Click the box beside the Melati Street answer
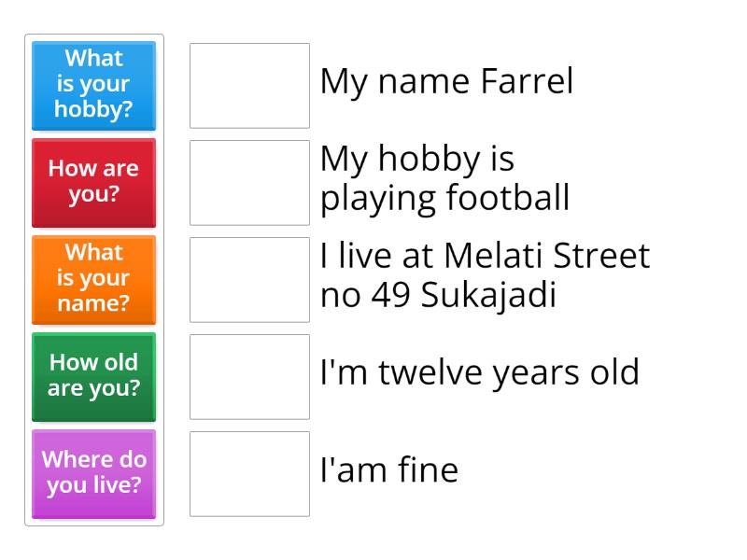 pos(249,277)
